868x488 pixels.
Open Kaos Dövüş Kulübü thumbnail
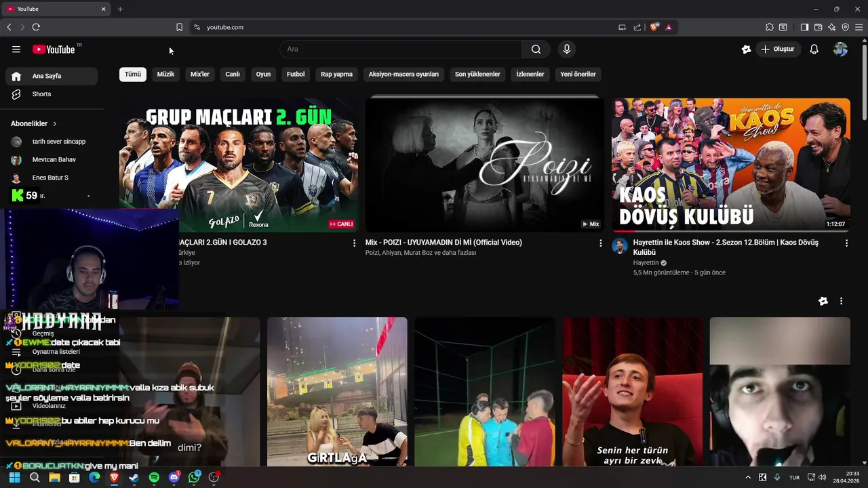[x=731, y=165]
